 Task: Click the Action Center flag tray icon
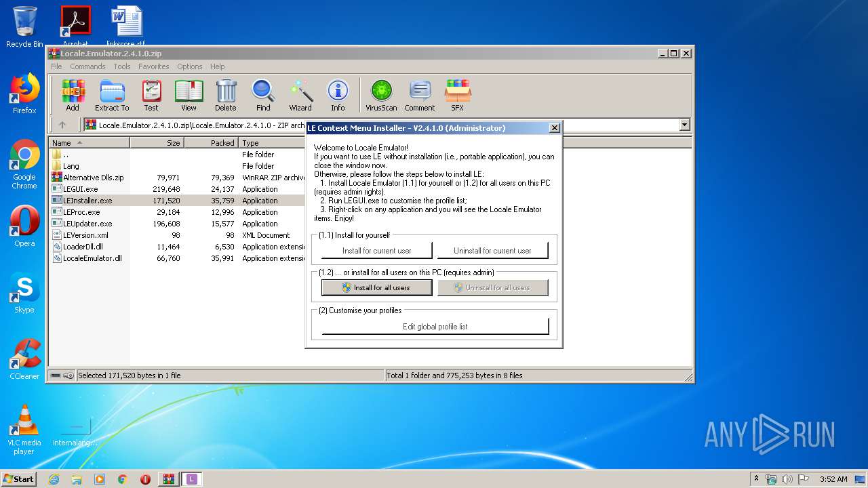pos(803,479)
